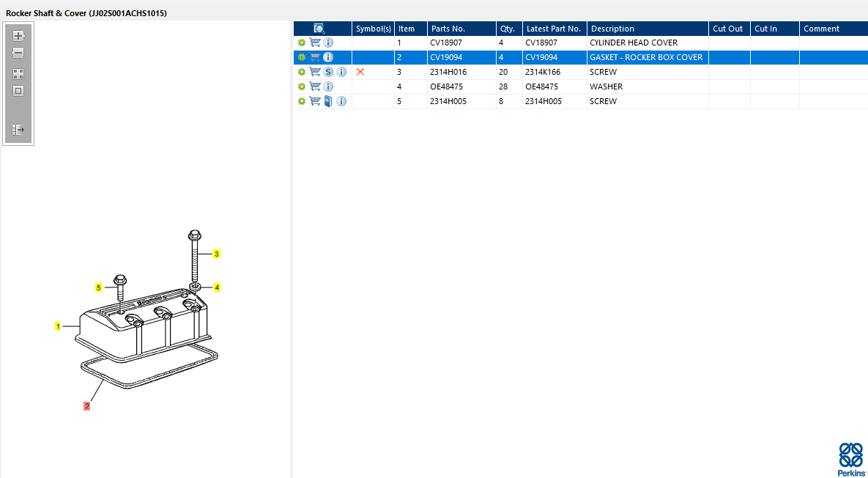Select callout 5 on the diagram
The width and height of the screenshot is (868, 478).
(x=99, y=287)
